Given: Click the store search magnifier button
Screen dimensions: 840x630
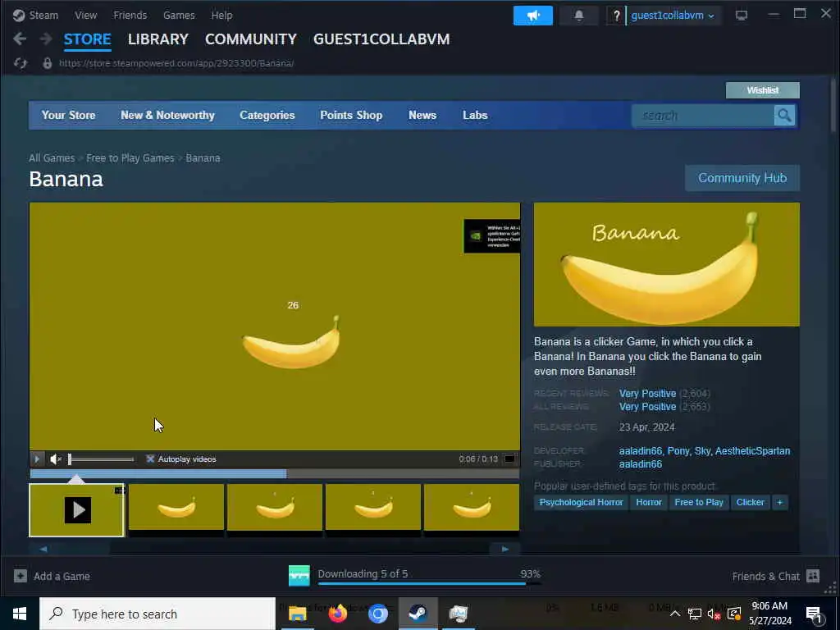Looking at the screenshot, I should pyautogui.click(x=783, y=115).
